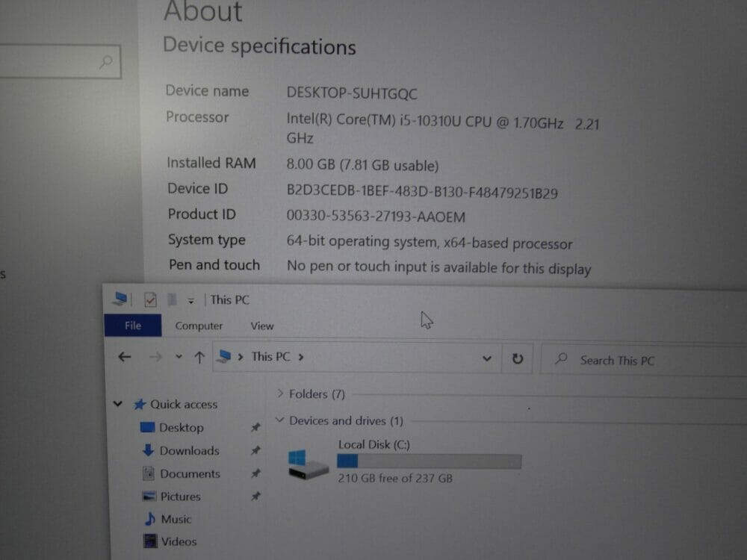This screenshot has height=560, width=747.
Task: Select Quick access star icon
Action: [x=139, y=404]
